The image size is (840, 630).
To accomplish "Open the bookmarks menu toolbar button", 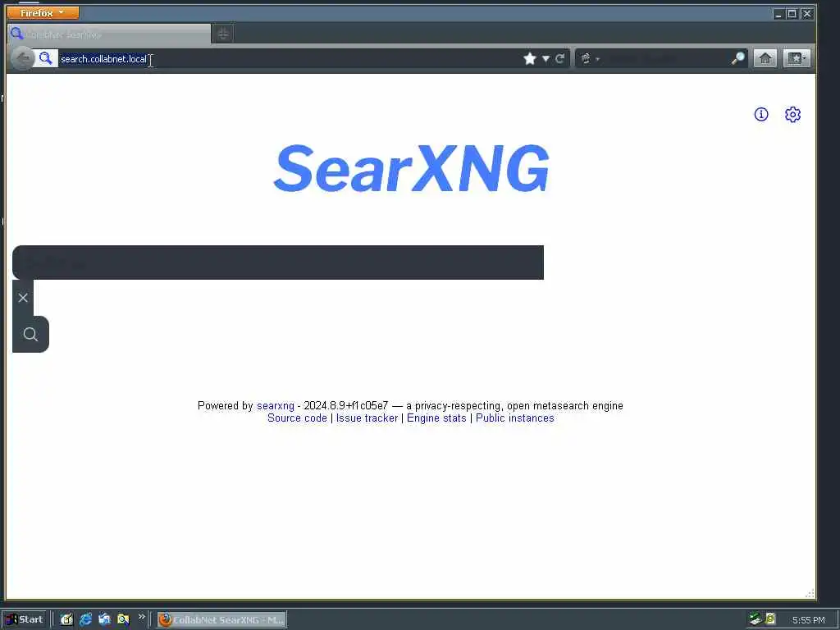I will 797,58.
